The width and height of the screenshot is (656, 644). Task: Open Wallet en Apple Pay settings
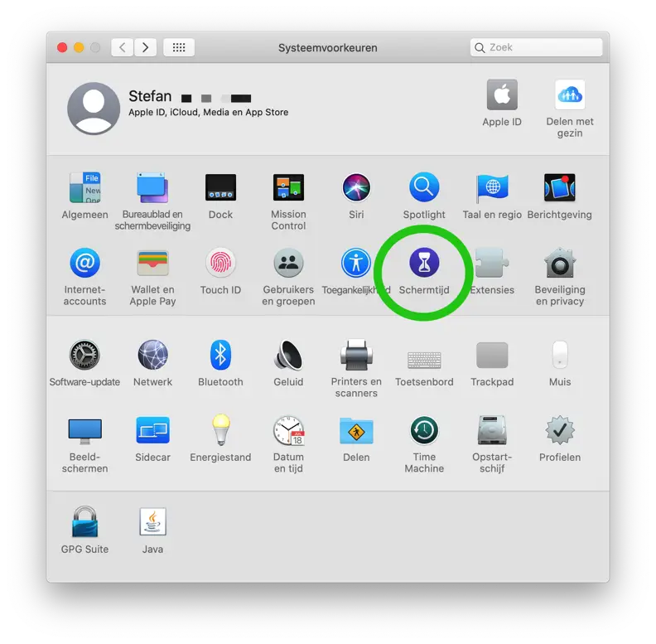pos(152,263)
